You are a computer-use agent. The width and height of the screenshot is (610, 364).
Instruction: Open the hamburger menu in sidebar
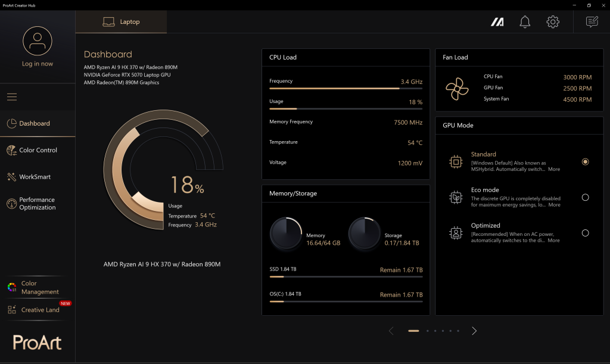click(12, 97)
